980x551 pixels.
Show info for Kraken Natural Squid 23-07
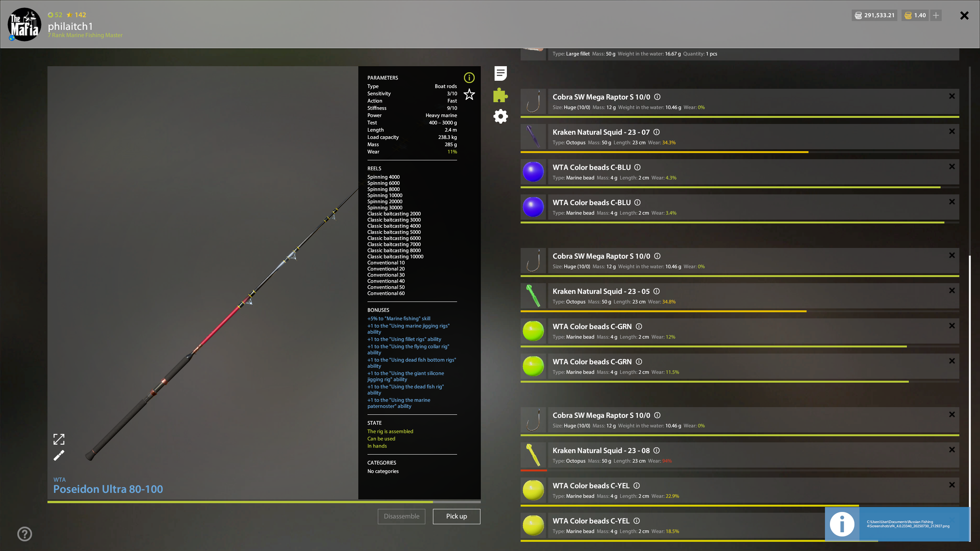coord(657,132)
